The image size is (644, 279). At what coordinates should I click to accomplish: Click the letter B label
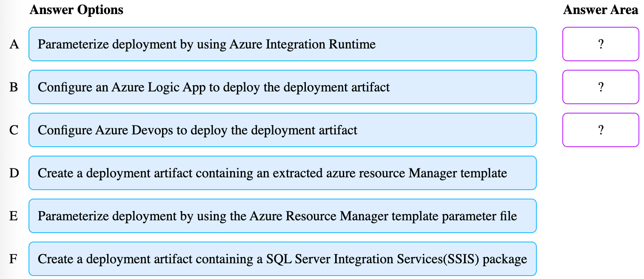click(x=14, y=87)
